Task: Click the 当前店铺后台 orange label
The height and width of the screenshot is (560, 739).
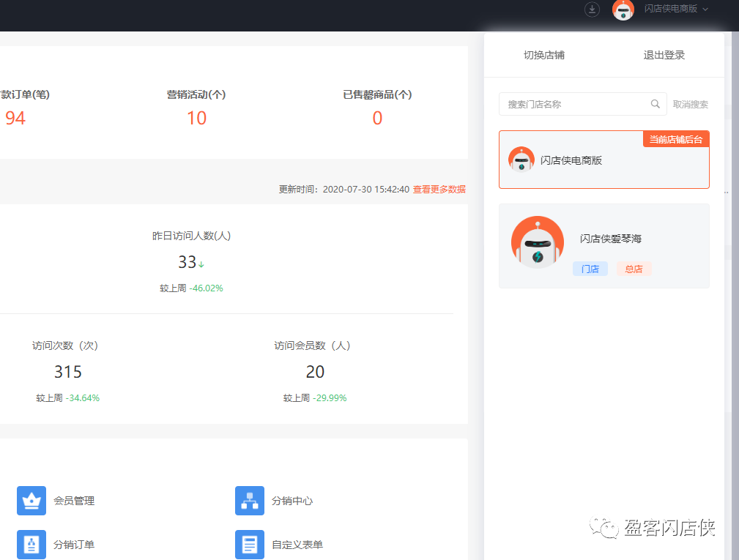Action: pos(677,139)
